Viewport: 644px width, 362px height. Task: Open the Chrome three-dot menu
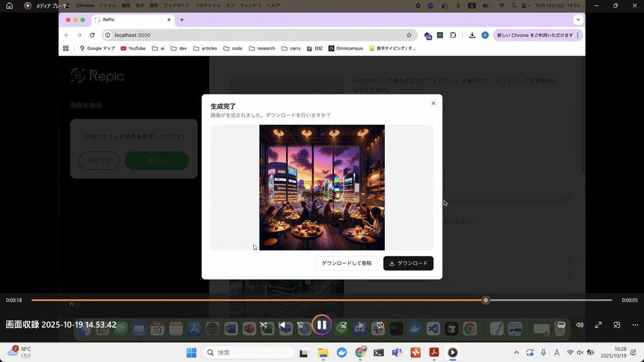click(577, 35)
